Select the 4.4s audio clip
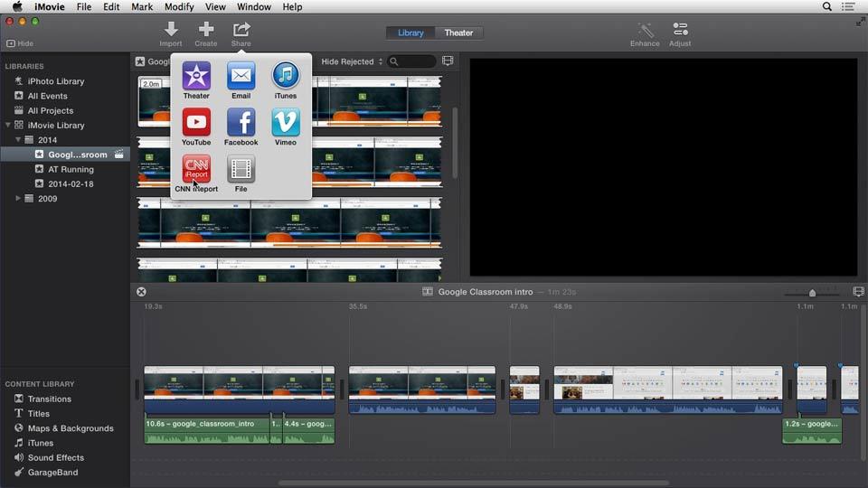 [x=308, y=431]
